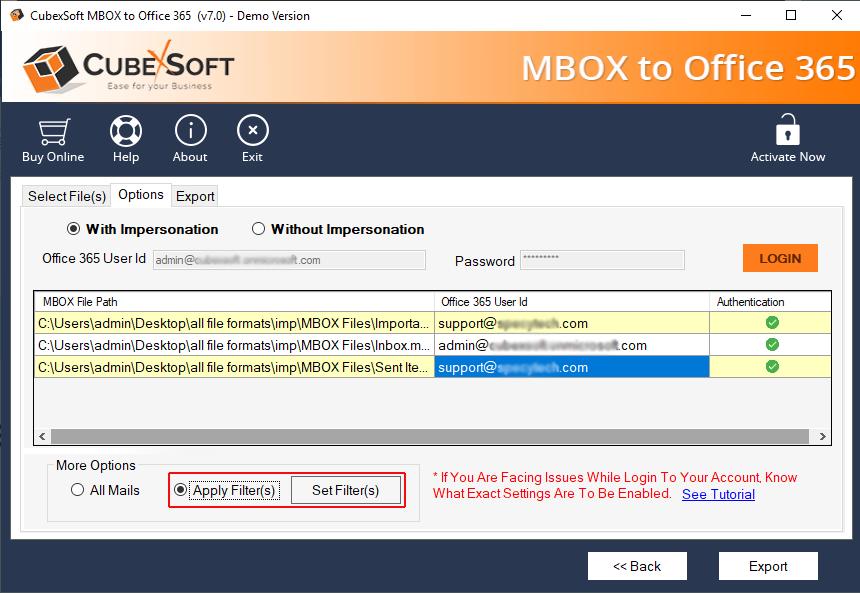Select Without Impersonation radio button

point(259,229)
